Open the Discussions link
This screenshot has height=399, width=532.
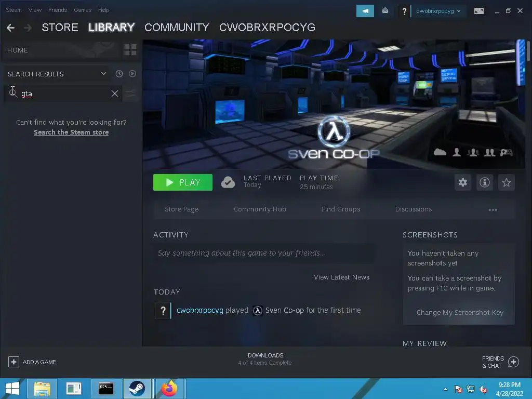point(413,209)
